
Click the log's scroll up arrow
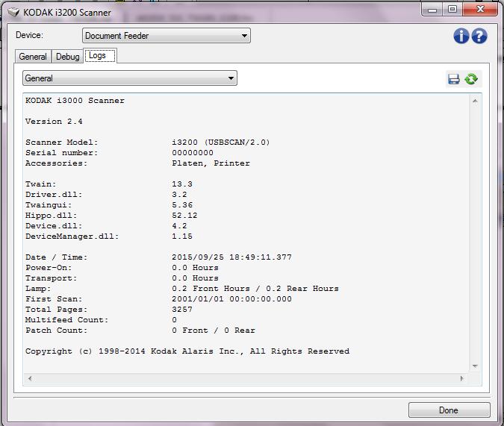(x=475, y=101)
